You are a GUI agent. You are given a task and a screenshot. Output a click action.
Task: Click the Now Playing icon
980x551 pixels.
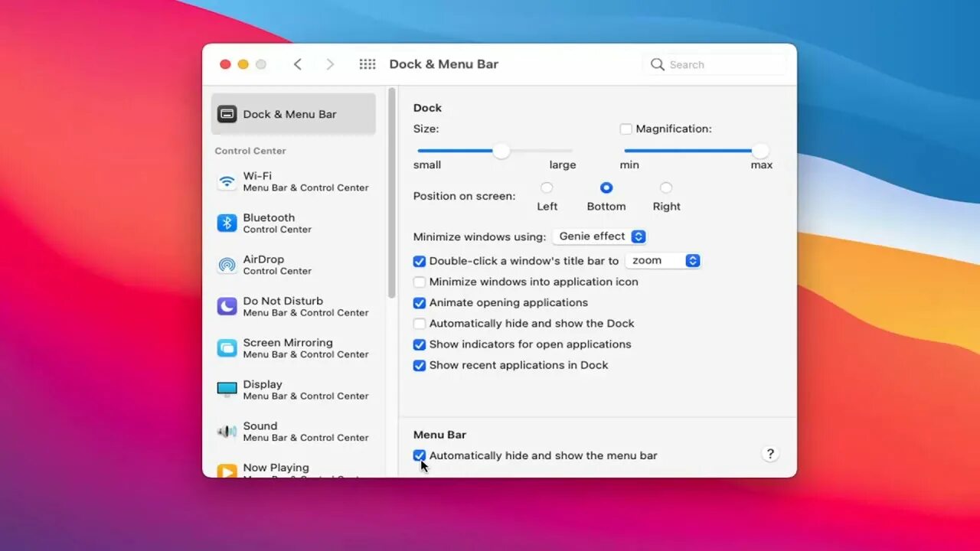227,471
